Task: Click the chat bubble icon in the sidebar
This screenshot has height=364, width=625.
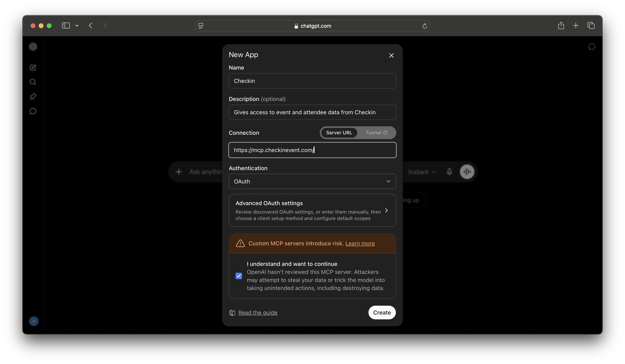Action: (33, 111)
